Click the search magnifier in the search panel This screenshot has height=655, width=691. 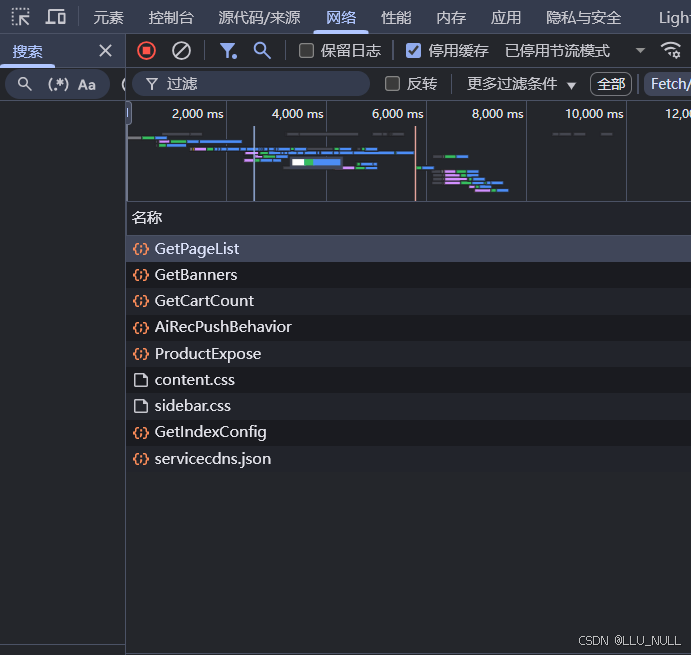pyautogui.click(x=25, y=84)
